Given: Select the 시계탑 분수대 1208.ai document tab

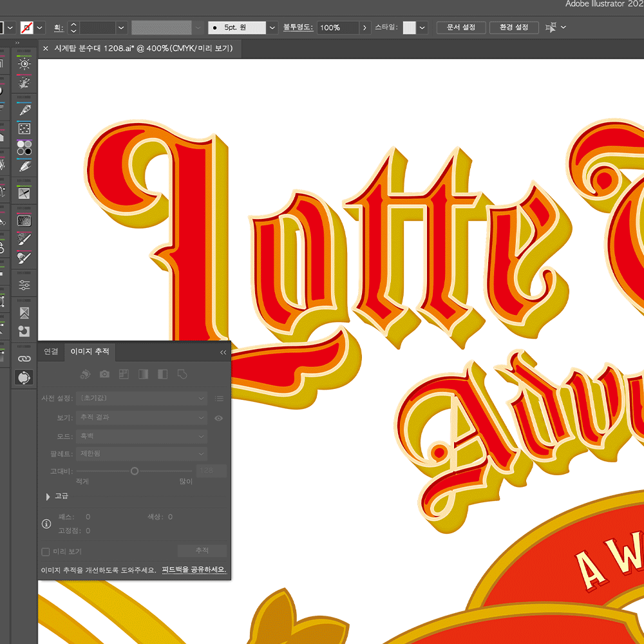Looking at the screenshot, I should pyautogui.click(x=144, y=48).
